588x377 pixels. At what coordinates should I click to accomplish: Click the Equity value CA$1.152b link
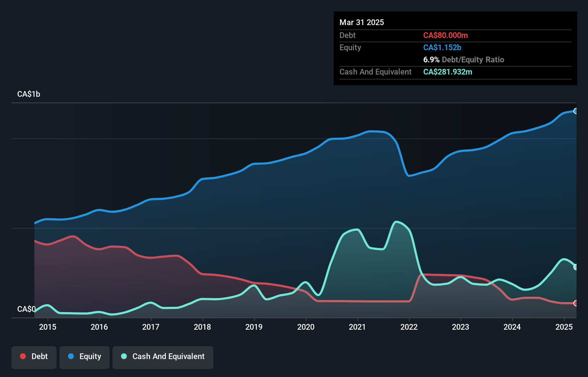(442, 47)
